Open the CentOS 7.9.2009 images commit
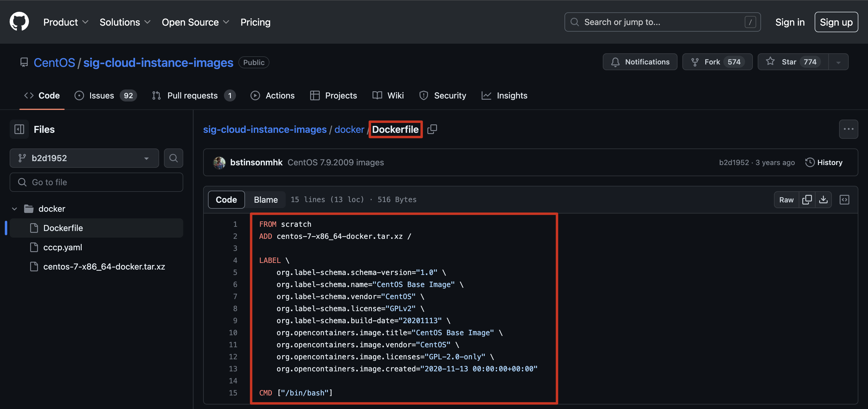This screenshot has width=868, height=409. tap(336, 163)
